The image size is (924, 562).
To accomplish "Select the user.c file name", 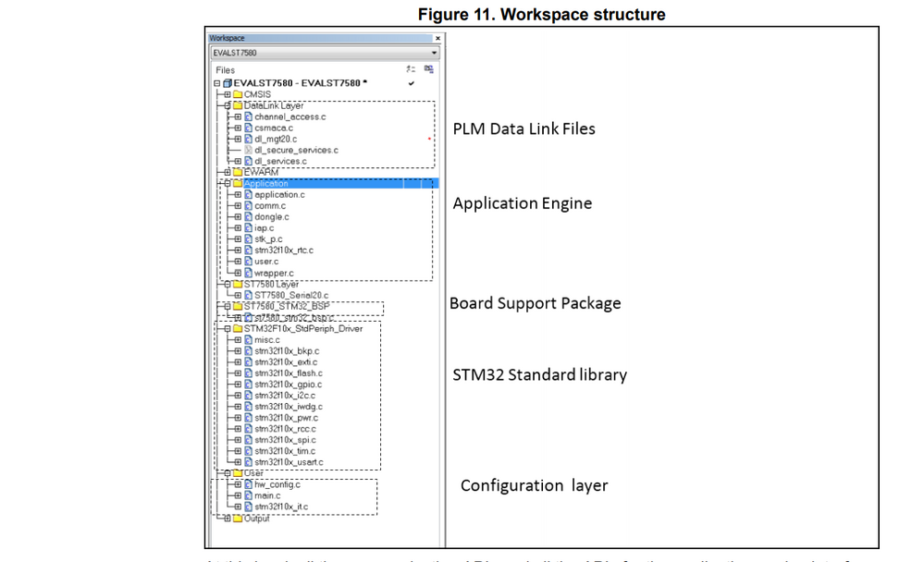I will 266,262.
